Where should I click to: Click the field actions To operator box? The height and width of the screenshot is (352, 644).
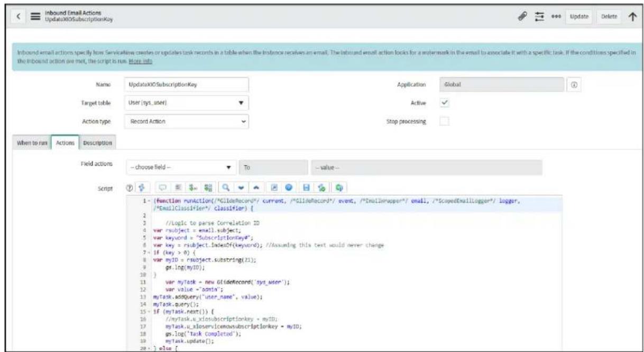pos(274,167)
